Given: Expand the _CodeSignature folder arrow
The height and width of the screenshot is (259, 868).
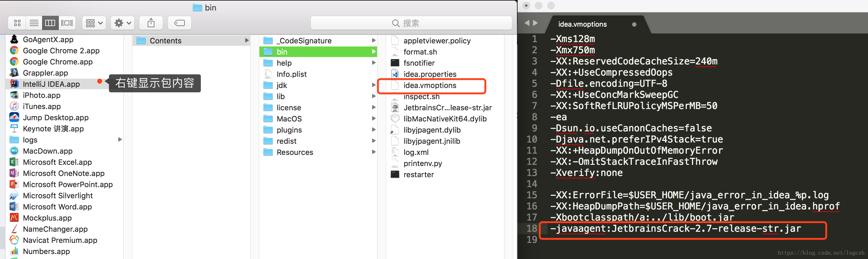Looking at the screenshot, I should pos(373,41).
